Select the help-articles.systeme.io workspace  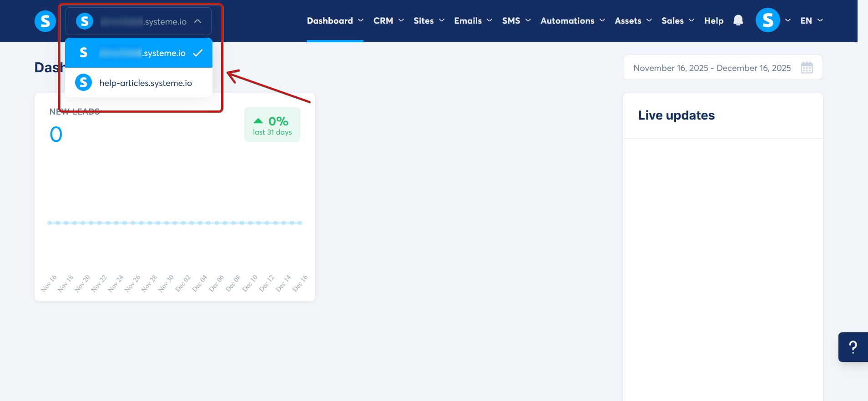pos(139,83)
